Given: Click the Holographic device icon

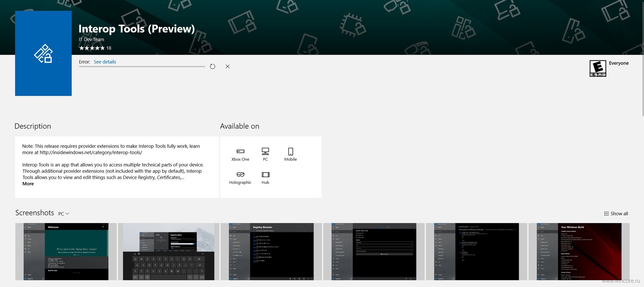Looking at the screenshot, I should coord(240,175).
